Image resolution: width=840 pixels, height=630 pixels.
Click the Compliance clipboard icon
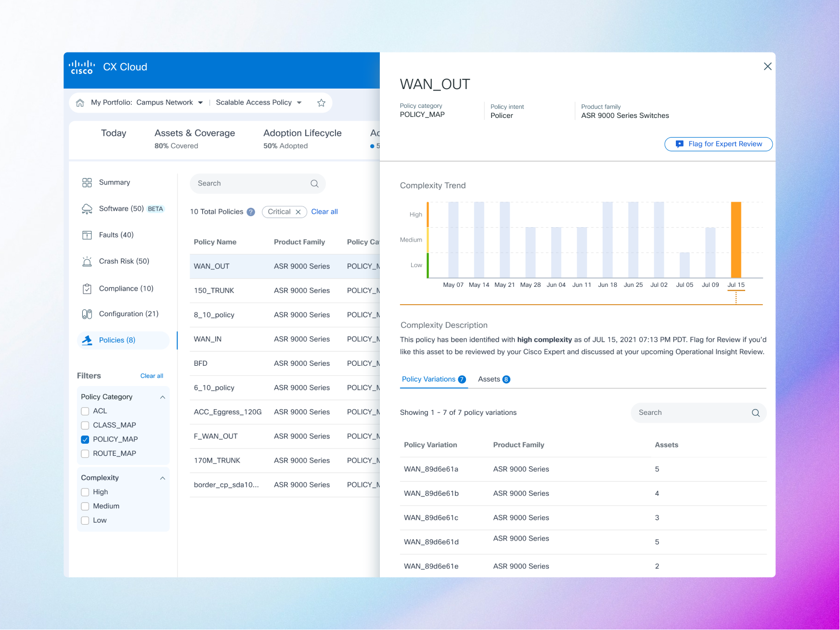(x=87, y=289)
